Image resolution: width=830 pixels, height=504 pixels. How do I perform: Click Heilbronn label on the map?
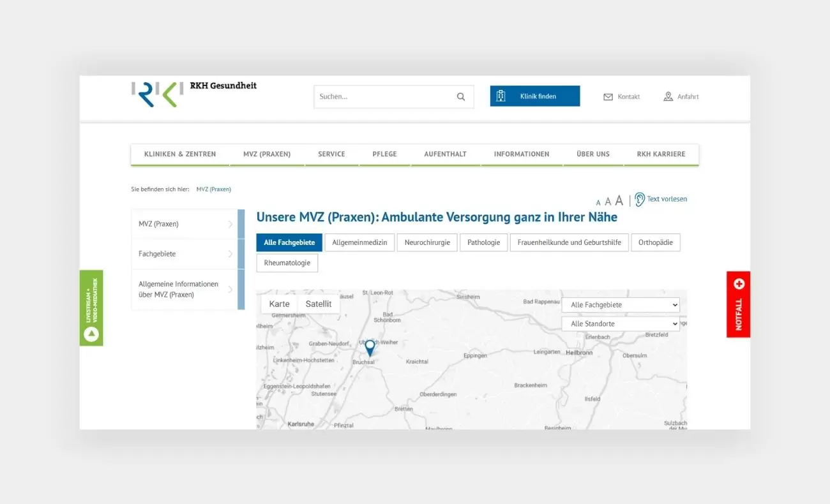pyautogui.click(x=579, y=352)
